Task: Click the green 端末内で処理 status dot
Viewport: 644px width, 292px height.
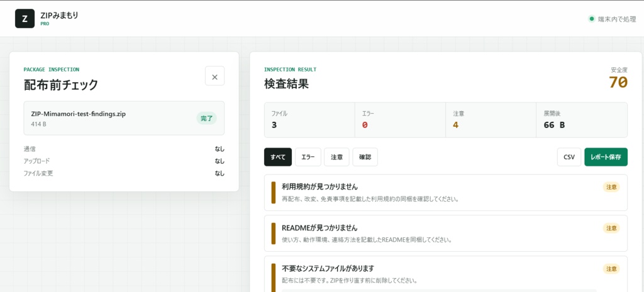Action: [592, 19]
